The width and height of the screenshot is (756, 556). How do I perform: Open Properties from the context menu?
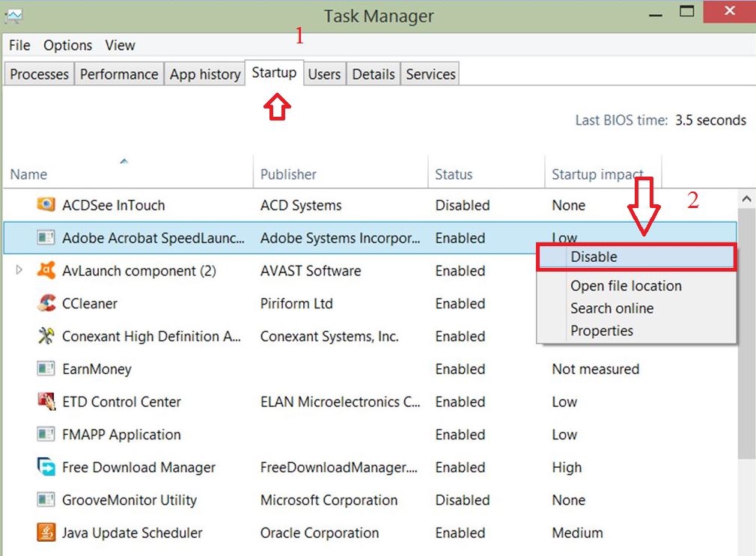[601, 331]
